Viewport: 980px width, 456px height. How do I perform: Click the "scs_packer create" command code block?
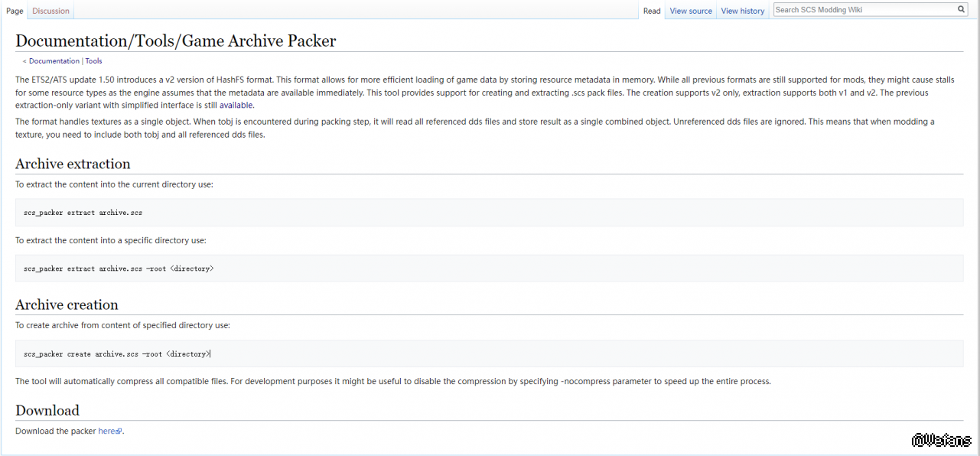click(x=489, y=354)
